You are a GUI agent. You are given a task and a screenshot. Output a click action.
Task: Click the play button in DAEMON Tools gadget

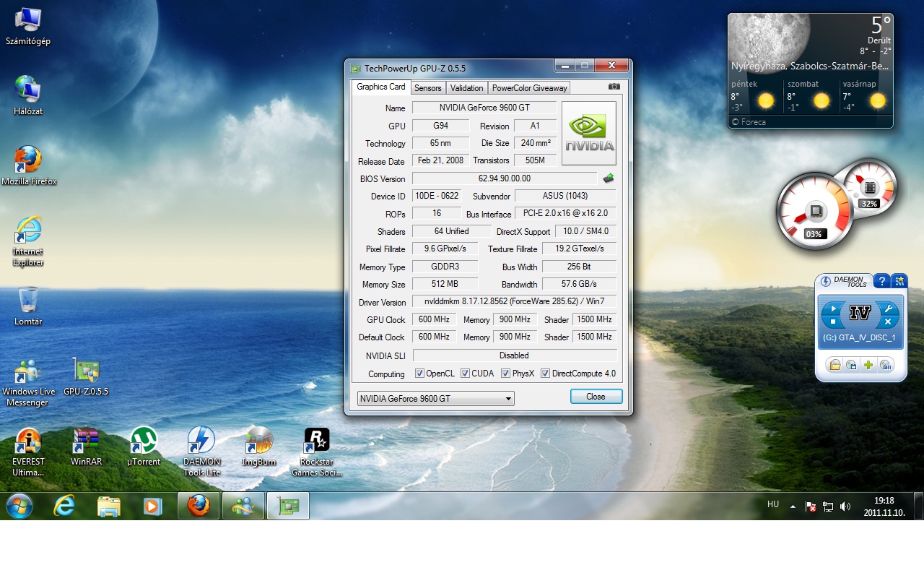pyautogui.click(x=833, y=309)
